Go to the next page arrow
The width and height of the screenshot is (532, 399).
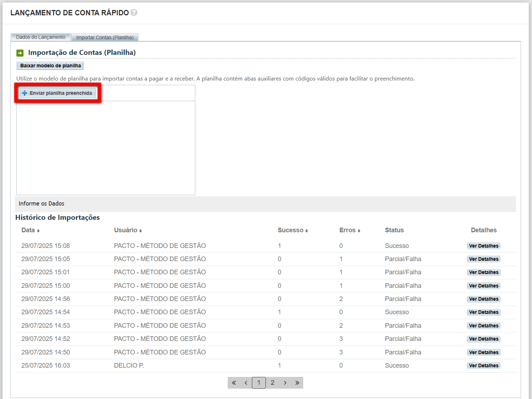(285, 383)
